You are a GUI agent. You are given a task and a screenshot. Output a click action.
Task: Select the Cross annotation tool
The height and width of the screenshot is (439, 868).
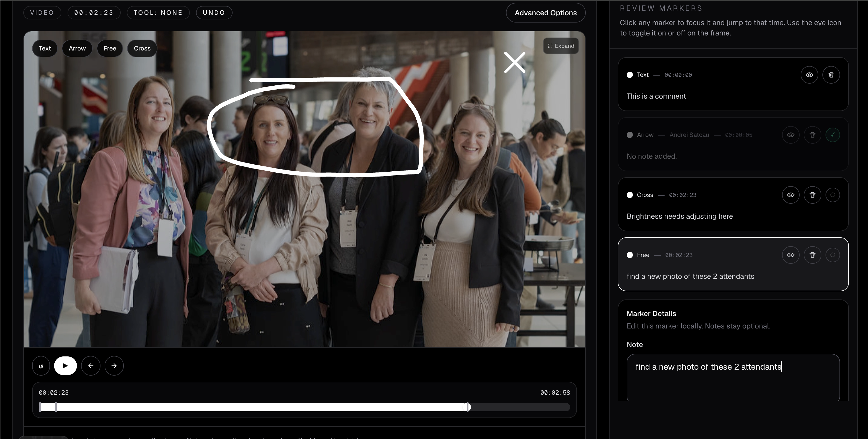pos(142,48)
